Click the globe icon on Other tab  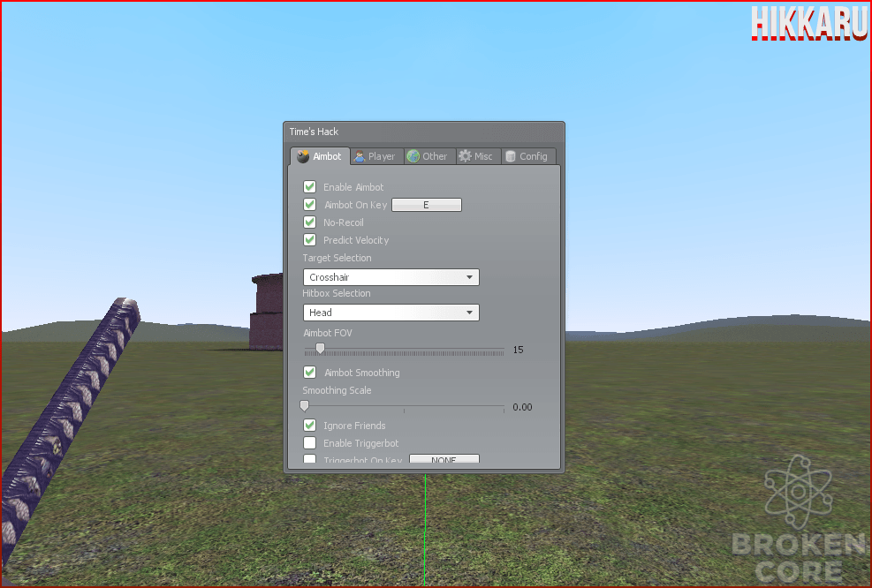(x=413, y=156)
